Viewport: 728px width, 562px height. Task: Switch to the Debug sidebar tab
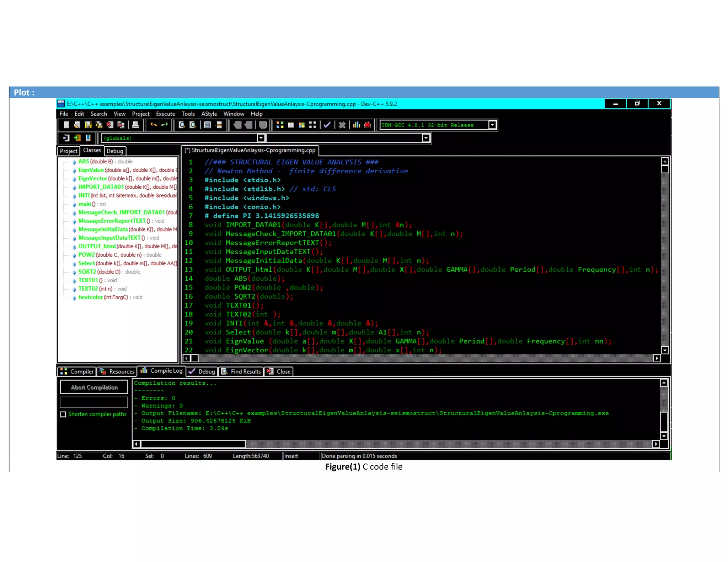click(115, 151)
